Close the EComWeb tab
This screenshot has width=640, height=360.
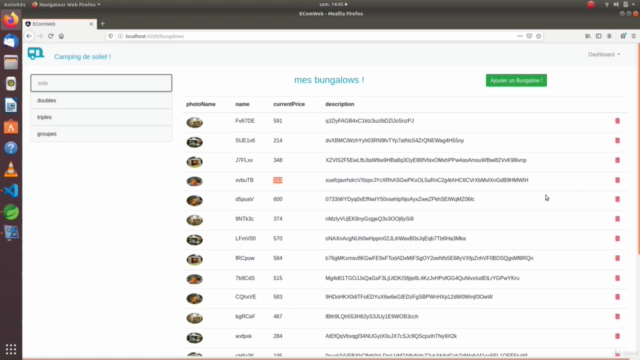tap(91, 24)
